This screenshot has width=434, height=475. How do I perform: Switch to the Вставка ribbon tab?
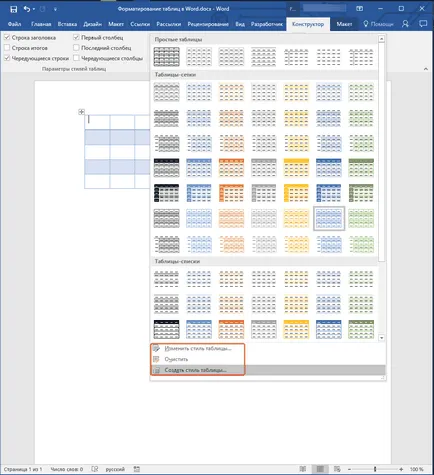pyautogui.click(x=67, y=24)
